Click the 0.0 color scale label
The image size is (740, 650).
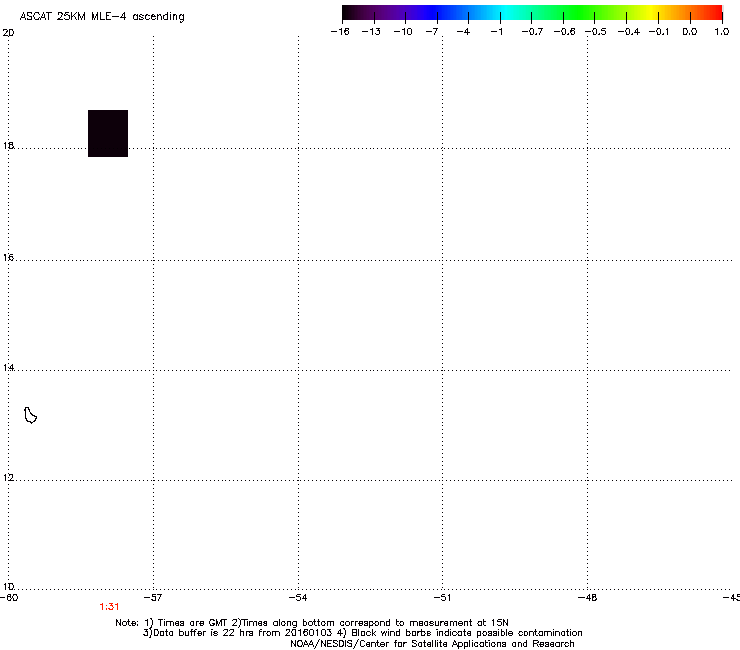point(690,32)
